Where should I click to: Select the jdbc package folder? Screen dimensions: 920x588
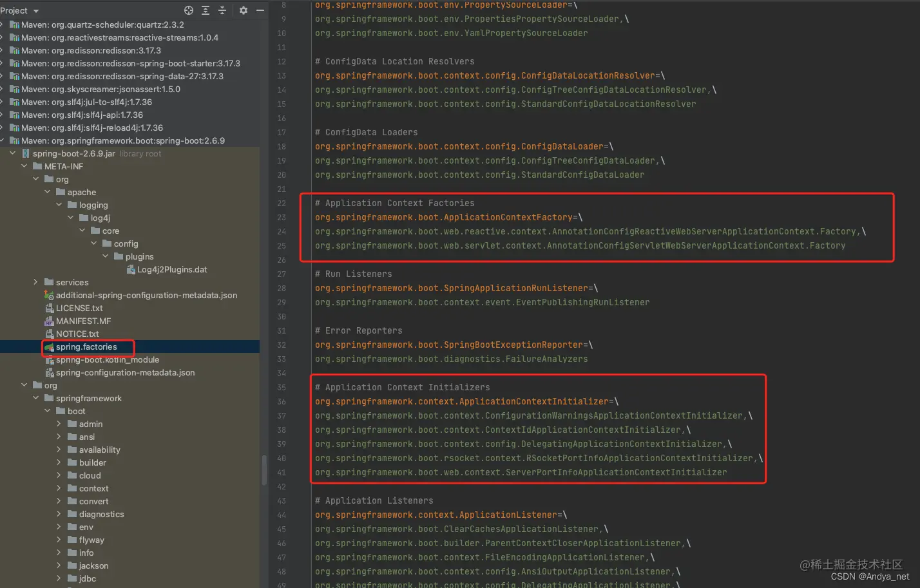[x=82, y=578]
